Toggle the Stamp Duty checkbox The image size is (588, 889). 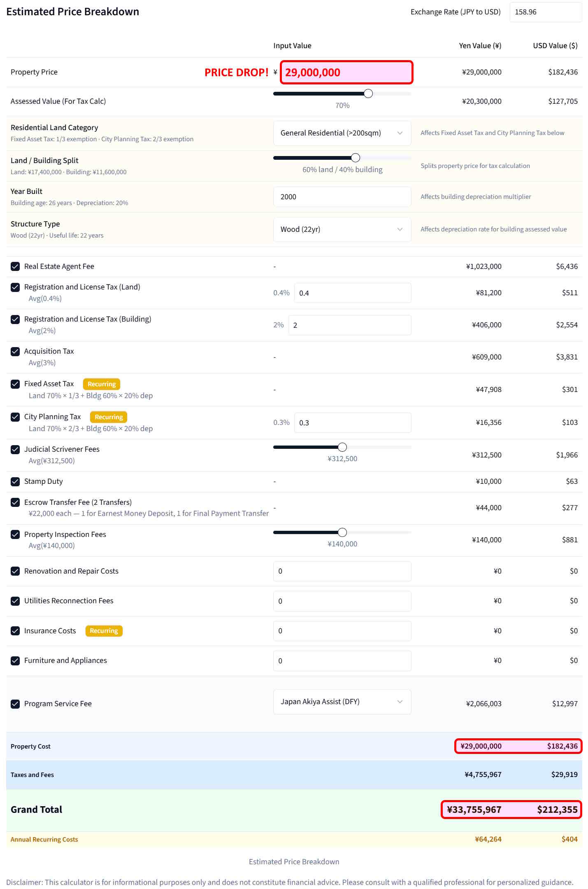click(x=15, y=481)
